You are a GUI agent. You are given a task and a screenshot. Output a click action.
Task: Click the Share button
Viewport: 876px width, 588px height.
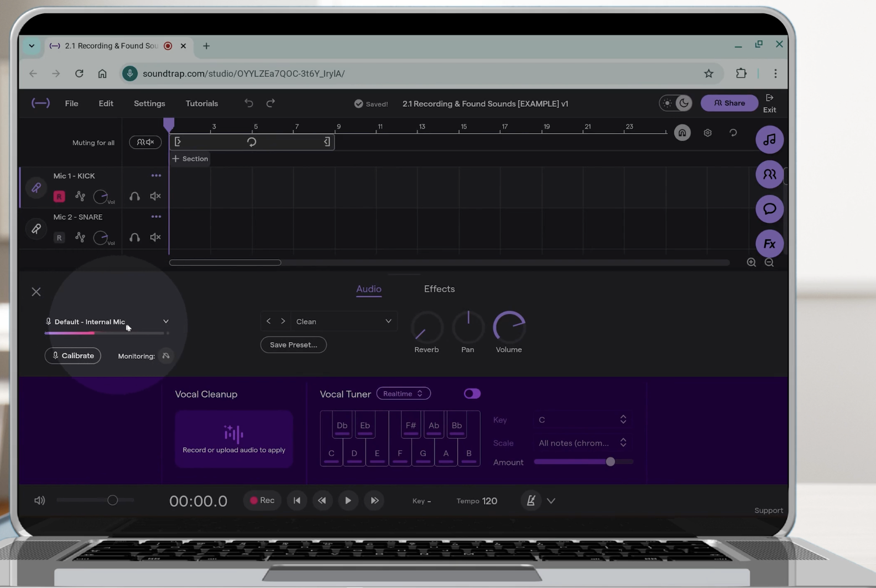coord(729,103)
